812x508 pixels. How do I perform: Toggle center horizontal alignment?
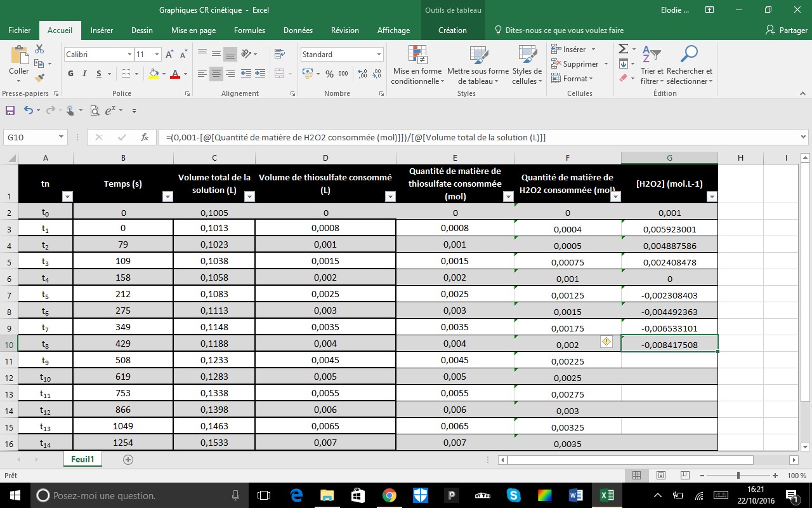point(216,74)
